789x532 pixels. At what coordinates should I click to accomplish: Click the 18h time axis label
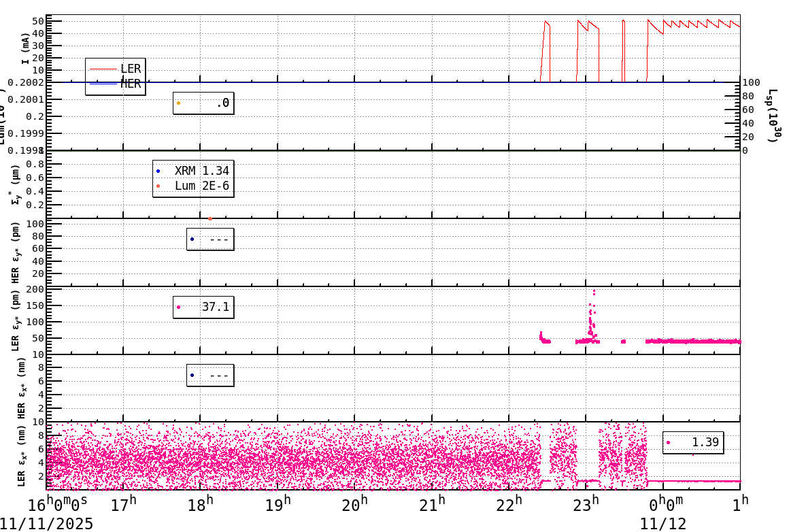pyautogui.click(x=201, y=505)
